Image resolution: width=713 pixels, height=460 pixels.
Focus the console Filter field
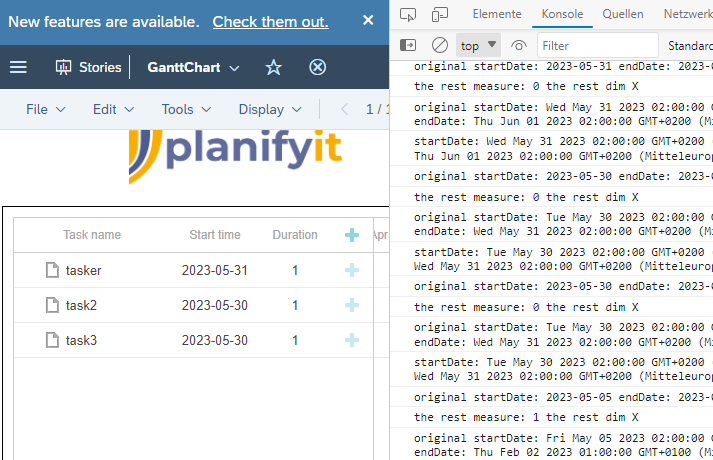point(598,45)
